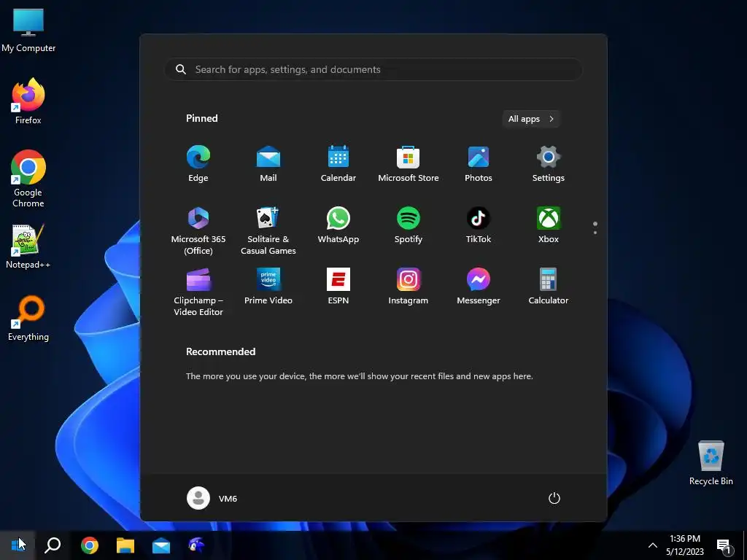Open the notification center icon
The image size is (747, 560).
(724, 545)
